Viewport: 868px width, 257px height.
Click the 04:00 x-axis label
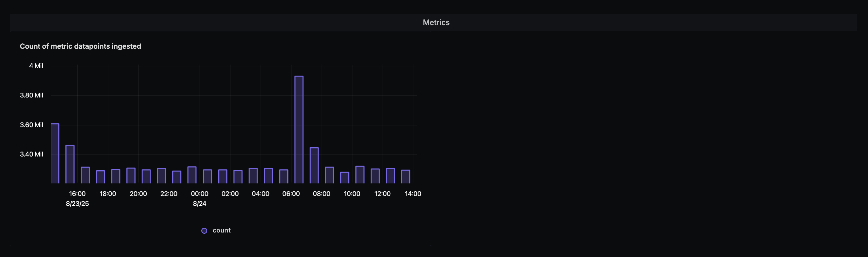tap(260, 194)
